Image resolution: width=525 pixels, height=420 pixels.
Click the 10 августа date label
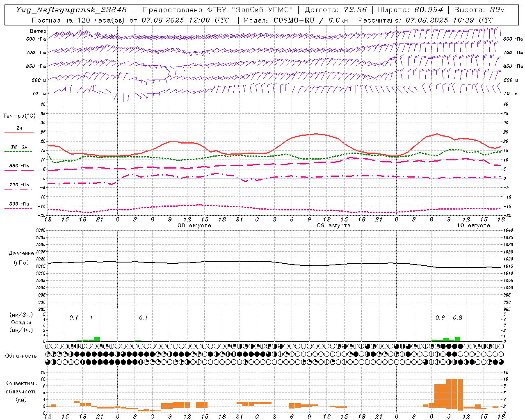click(x=473, y=226)
